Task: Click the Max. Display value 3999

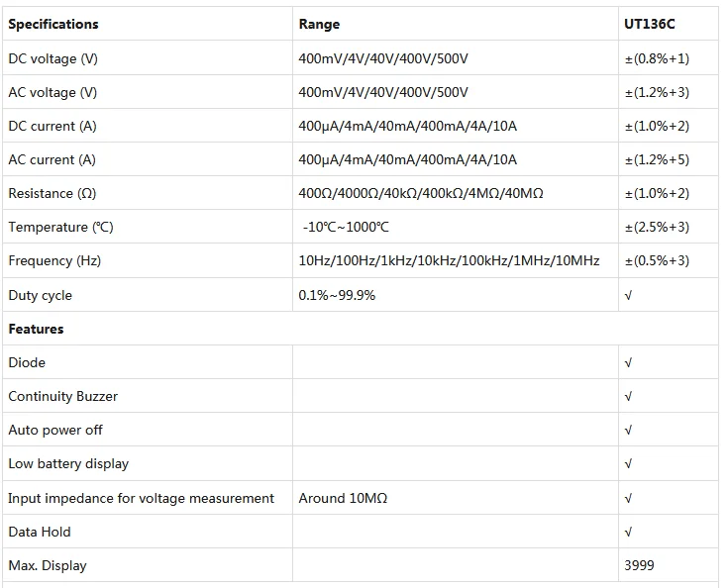Action: [639, 565]
